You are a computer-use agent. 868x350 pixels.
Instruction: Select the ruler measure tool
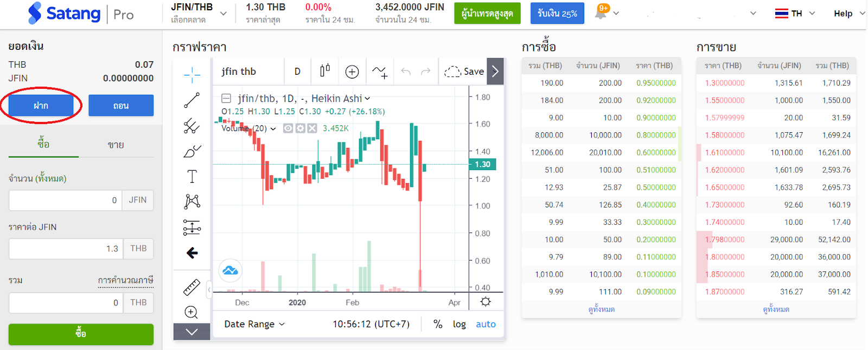(192, 287)
